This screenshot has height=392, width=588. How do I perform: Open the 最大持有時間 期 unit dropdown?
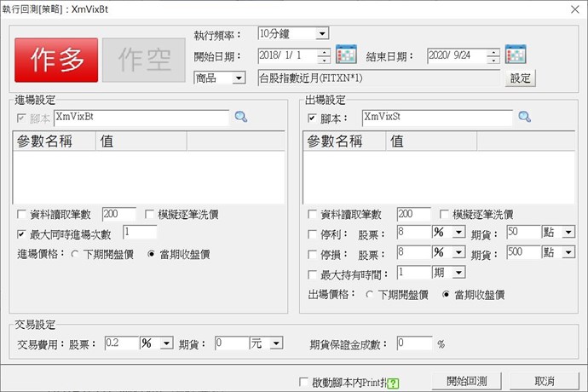459,274
